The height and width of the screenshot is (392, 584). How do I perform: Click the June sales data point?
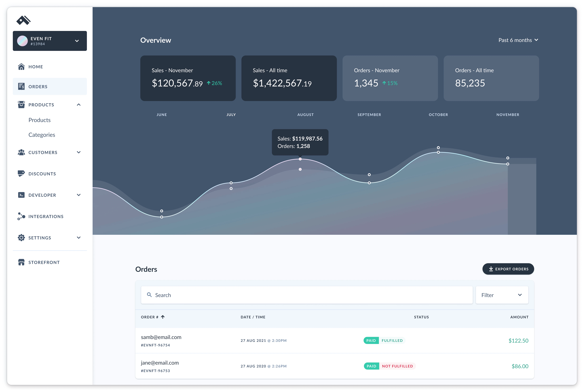point(162,217)
